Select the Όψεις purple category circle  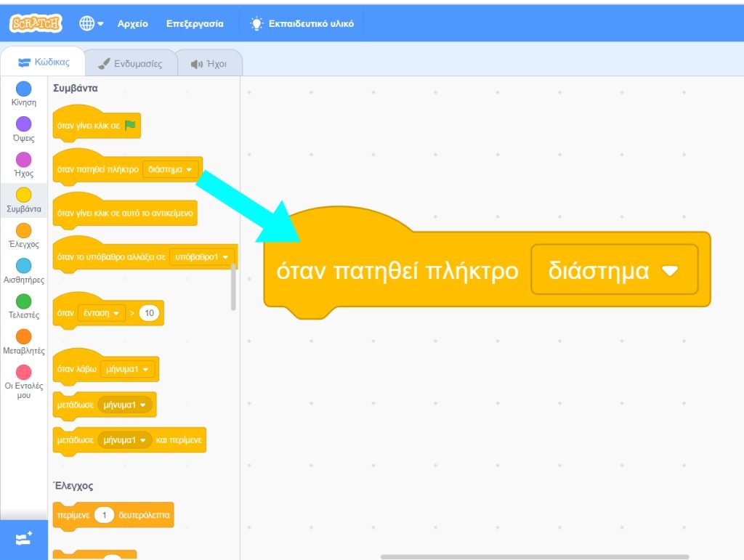click(24, 124)
